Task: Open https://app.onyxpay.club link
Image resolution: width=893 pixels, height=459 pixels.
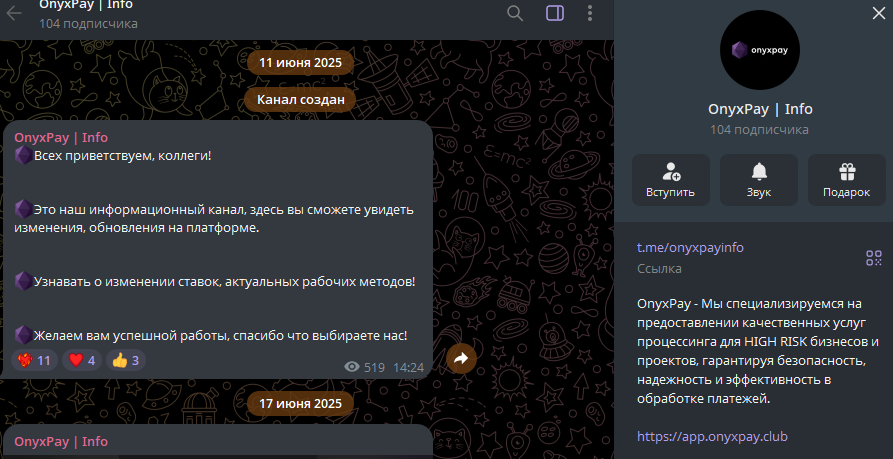Action: [712, 437]
